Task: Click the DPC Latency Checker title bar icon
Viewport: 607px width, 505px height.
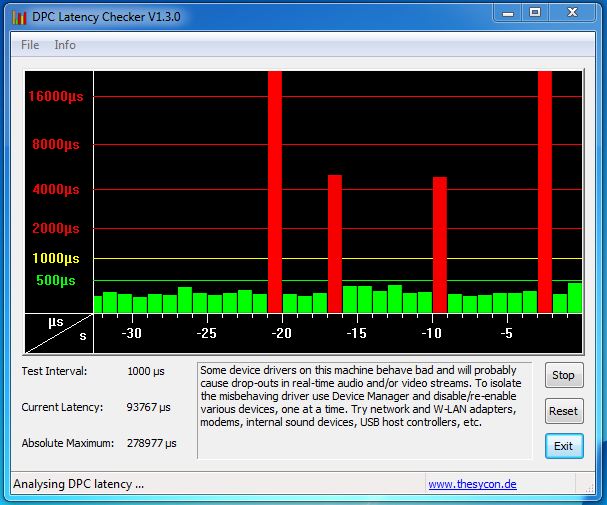Action: (x=19, y=17)
